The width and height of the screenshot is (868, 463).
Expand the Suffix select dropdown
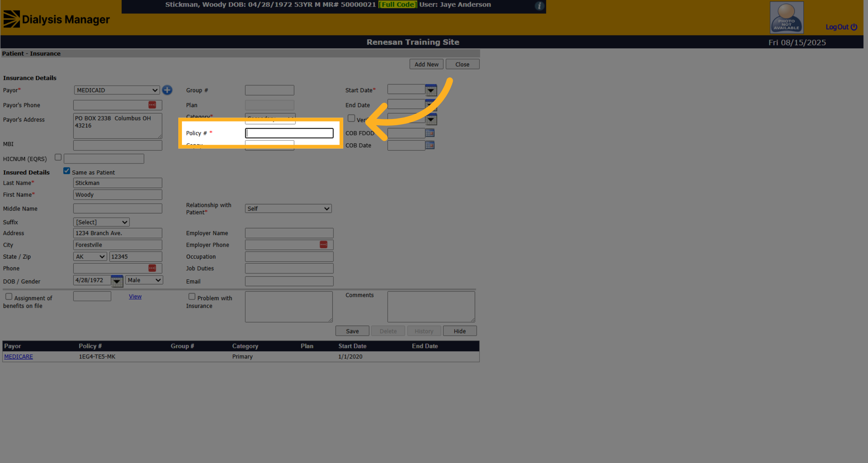point(101,222)
